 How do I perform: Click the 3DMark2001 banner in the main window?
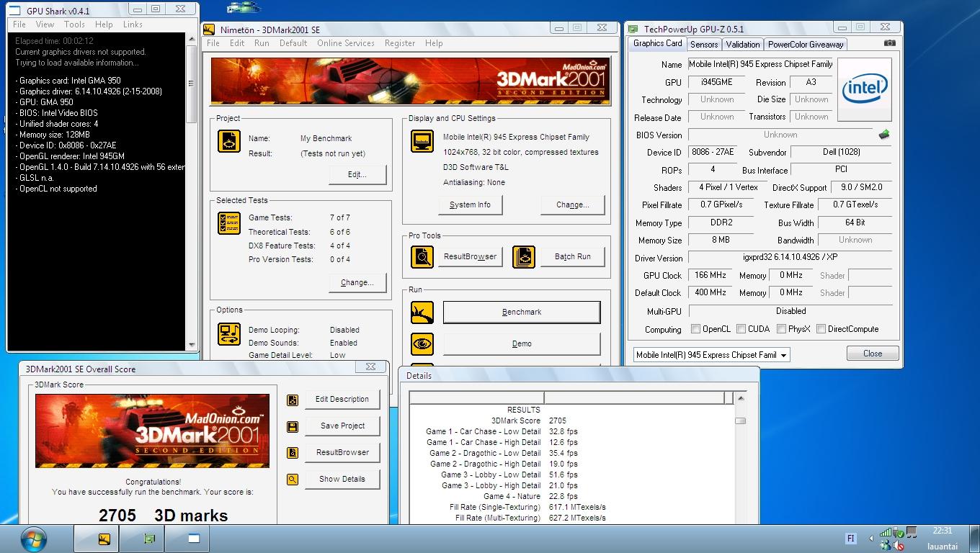click(410, 81)
